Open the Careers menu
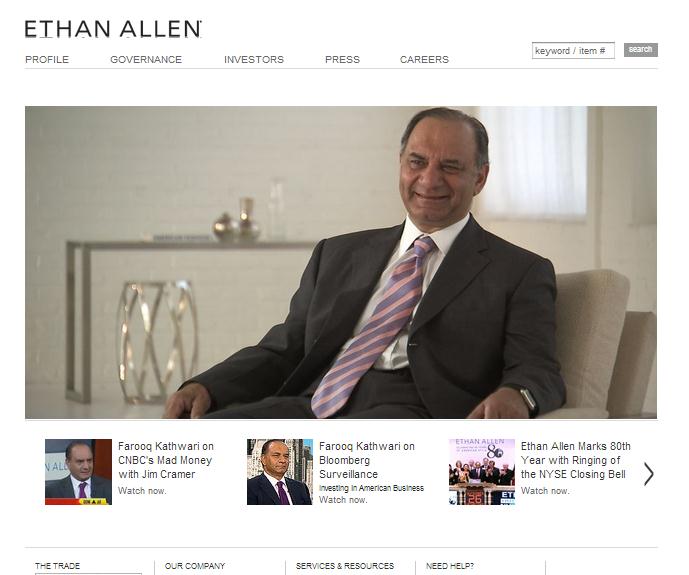 coord(424,60)
